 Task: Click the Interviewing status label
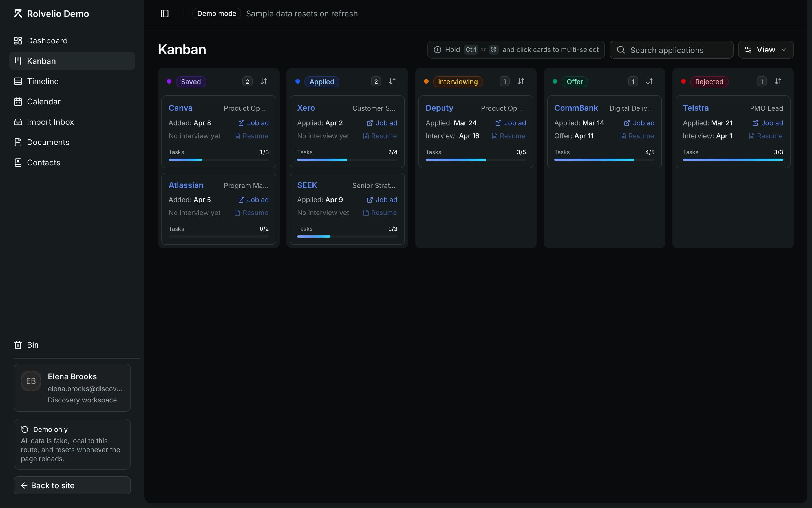[x=458, y=82]
